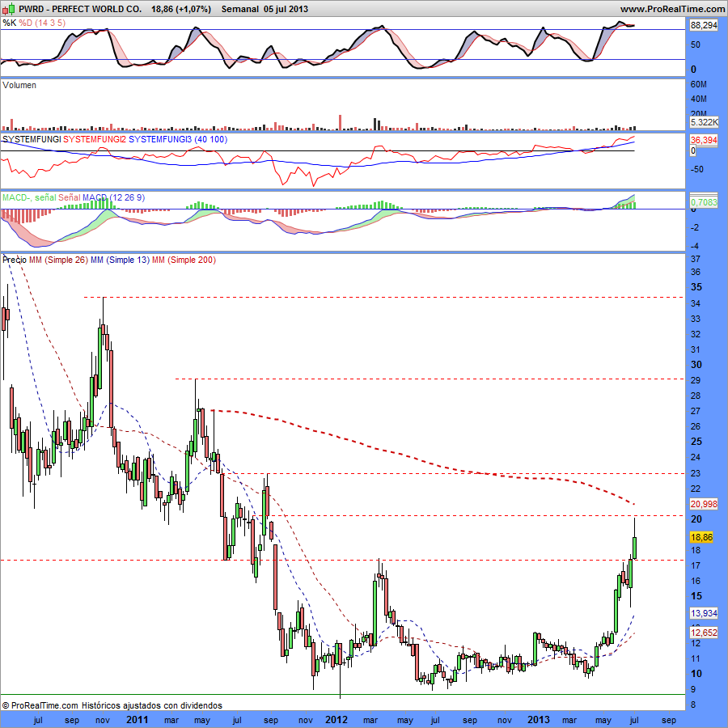The width and height of the screenshot is (728, 728).
Task: Click the 88,294 stochastic value tag
Action: [704, 25]
